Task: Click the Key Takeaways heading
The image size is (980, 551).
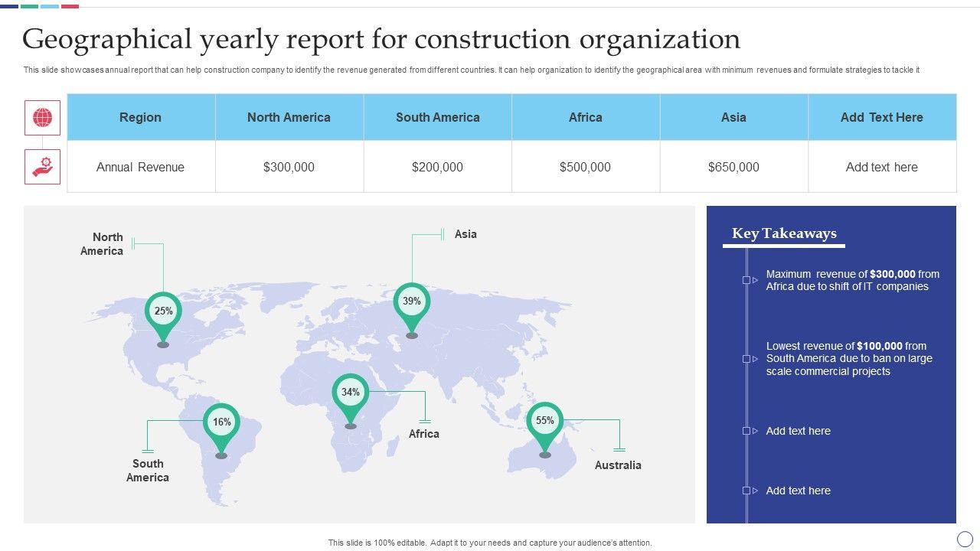Action: pyautogui.click(x=784, y=233)
